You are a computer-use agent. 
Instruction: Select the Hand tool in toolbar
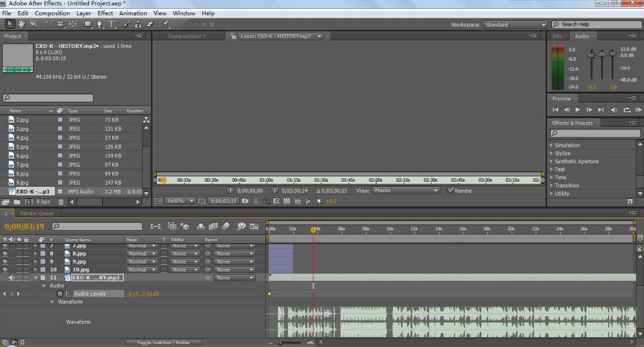tap(22, 24)
